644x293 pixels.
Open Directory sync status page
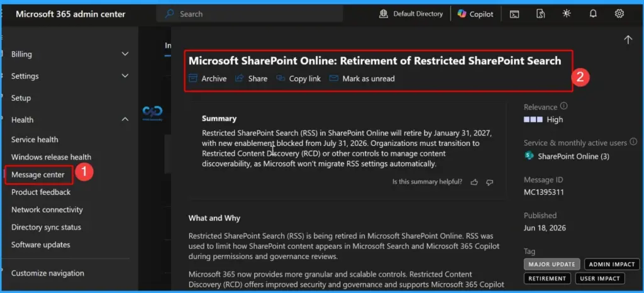46,228
